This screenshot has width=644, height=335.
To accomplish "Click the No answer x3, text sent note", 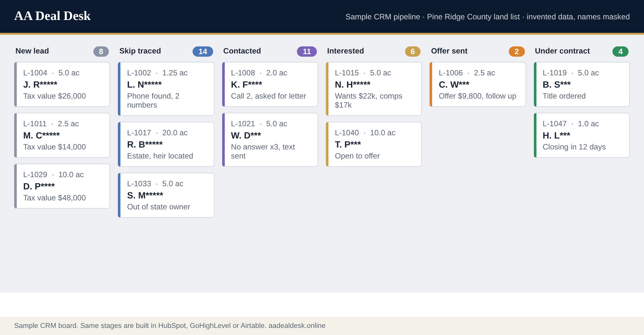I will coord(263,151).
